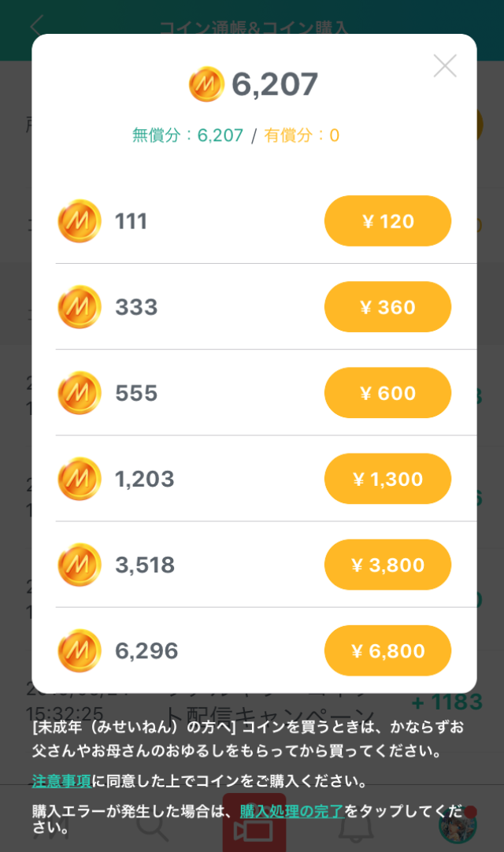Tap the 購入処理の完了 link

point(292,810)
